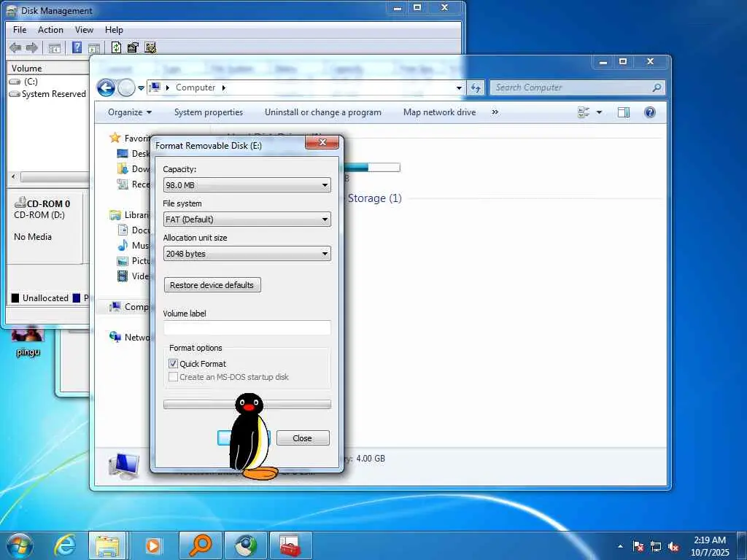The width and height of the screenshot is (747, 560).
Task: Click the Disk Management forward arrow icon
Action: [32, 47]
